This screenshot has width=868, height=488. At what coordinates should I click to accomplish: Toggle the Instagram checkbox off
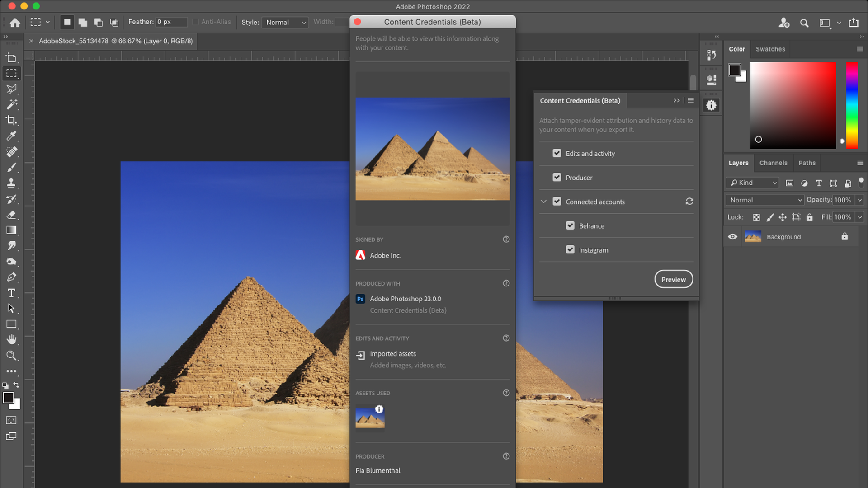pyautogui.click(x=570, y=249)
